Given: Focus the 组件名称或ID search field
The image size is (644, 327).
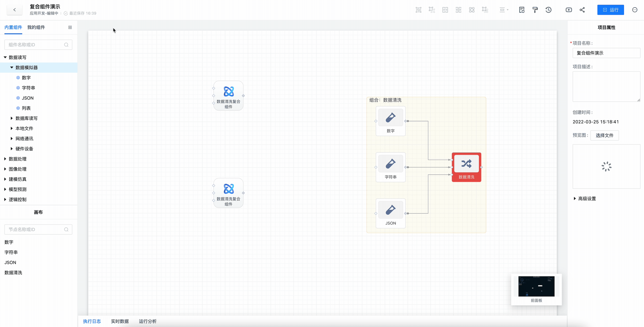Looking at the screenshot, I should (x=35, y=45).
